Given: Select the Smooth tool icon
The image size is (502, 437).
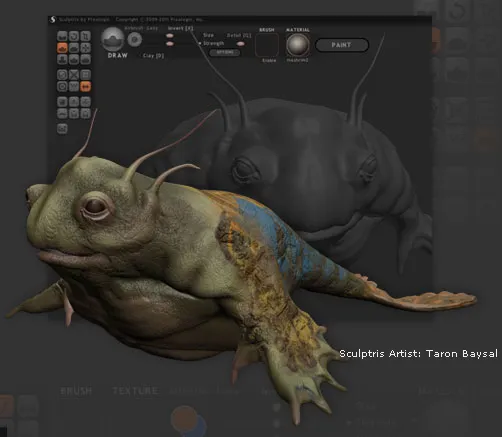Looking at the screenshot, I should click(86, 59).
